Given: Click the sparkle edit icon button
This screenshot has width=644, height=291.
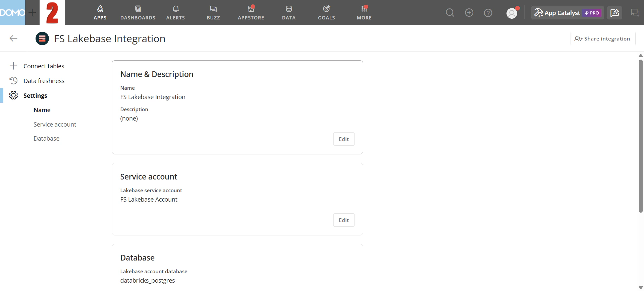Looking at the screenshot, I should (614, 13).
